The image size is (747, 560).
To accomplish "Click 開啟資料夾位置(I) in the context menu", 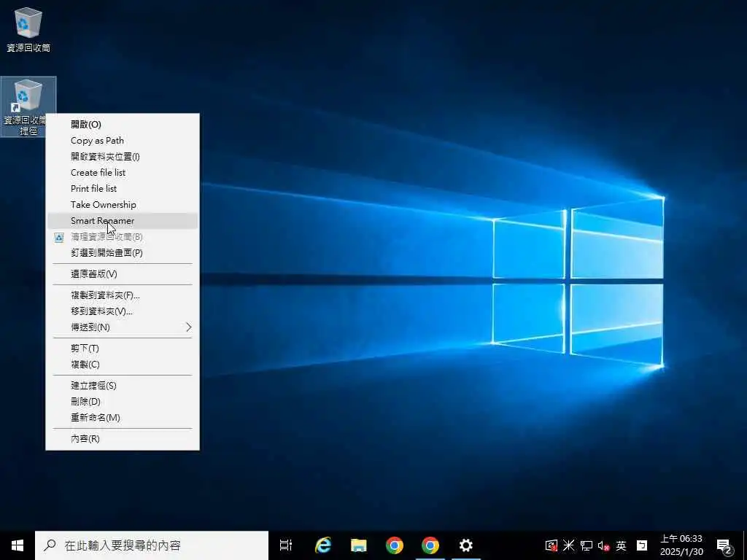I will [123, 157].
